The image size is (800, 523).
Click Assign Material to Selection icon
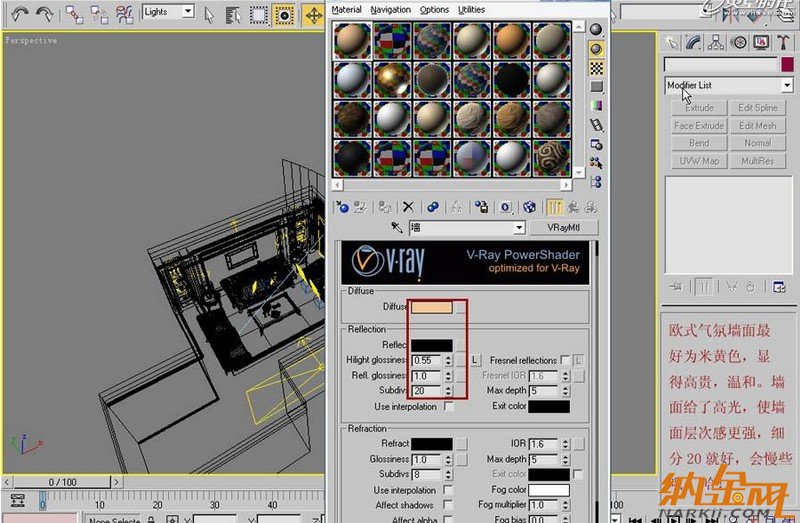[383, 207]
